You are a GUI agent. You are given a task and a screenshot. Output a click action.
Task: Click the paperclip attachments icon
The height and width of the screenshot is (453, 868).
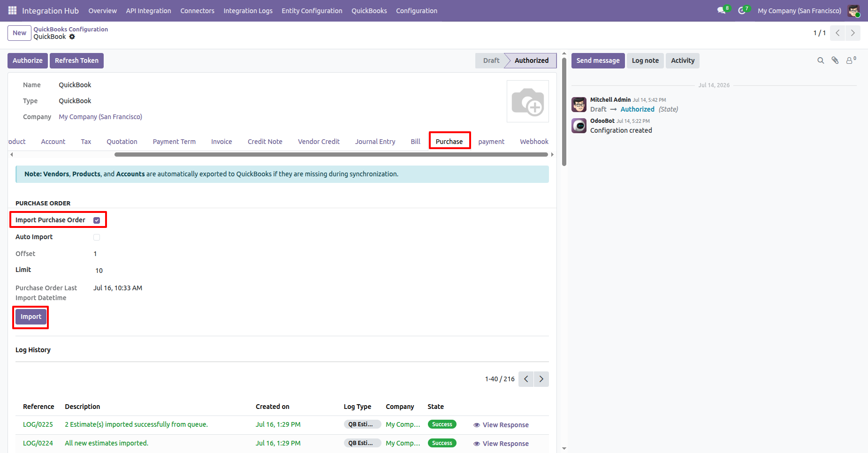coord(835,60)
